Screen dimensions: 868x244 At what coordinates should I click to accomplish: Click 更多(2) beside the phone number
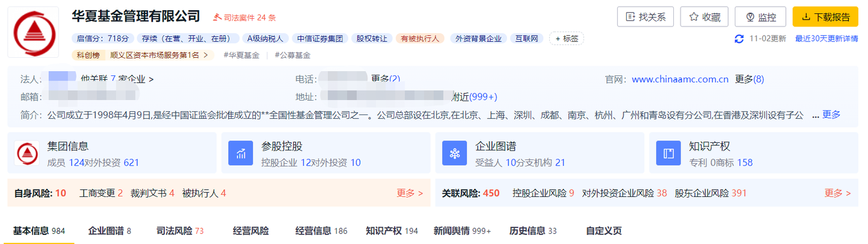386,79
